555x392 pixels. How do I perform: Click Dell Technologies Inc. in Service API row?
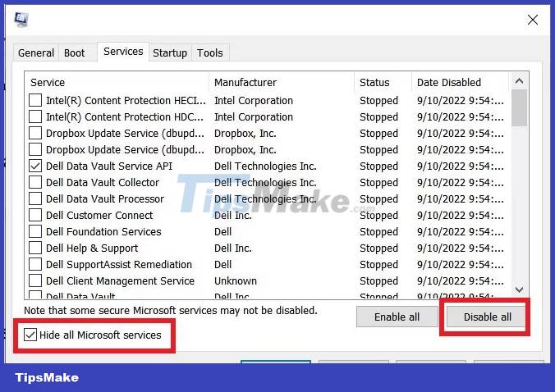pos(265,166)
